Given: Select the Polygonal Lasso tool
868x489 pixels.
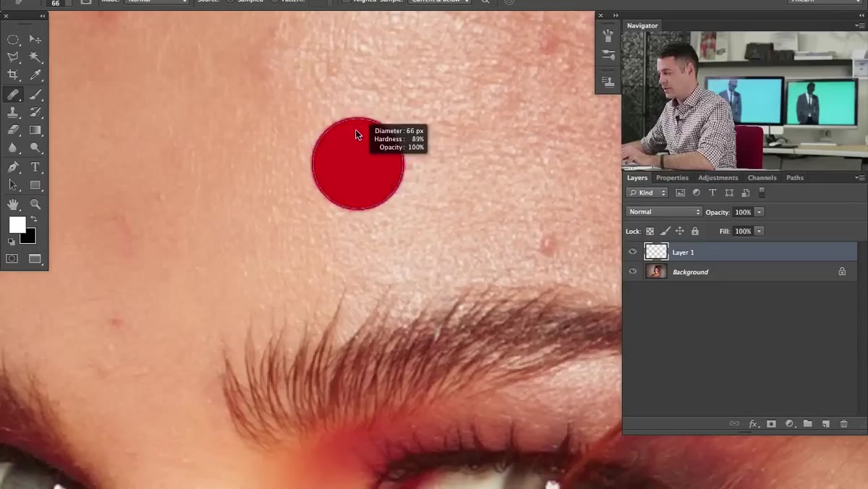Looking at the screenshot, I should [13, 57].
